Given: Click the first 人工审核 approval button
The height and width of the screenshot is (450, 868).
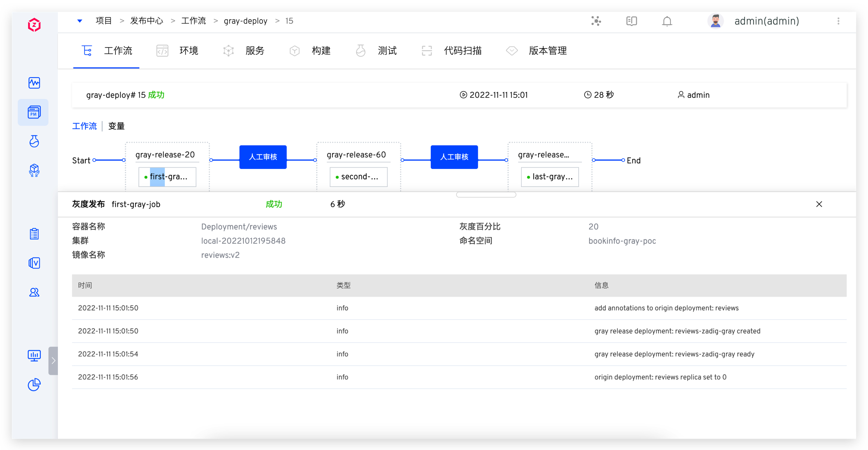Looking at the screenshot, I should (263, 157).
